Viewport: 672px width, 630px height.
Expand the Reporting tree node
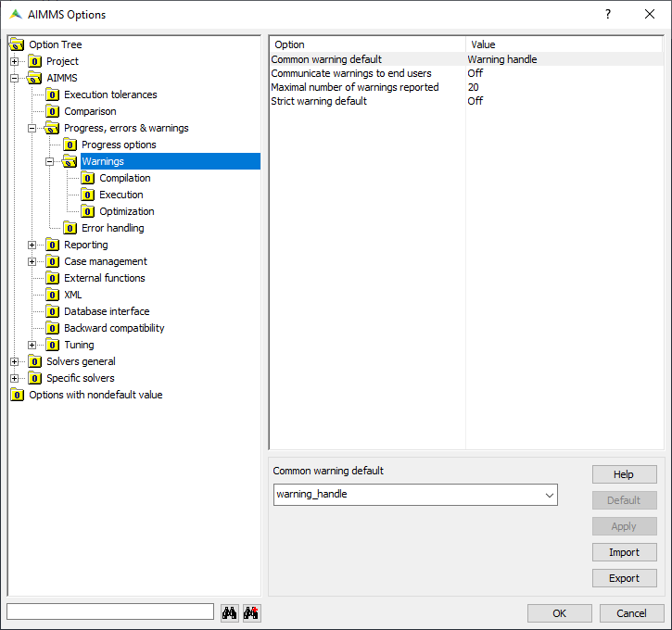(x=32, y=245)
